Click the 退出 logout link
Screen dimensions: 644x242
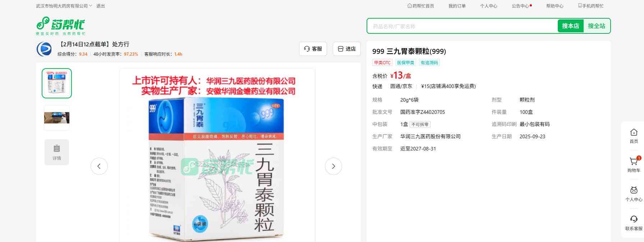click(x=101, y=6)
